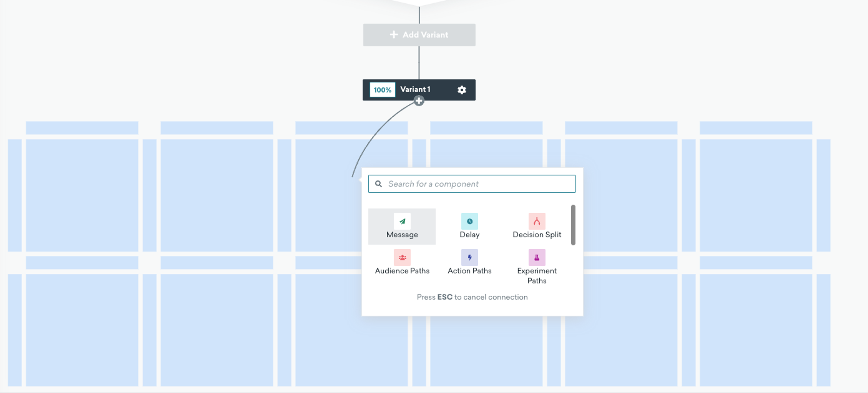Choose the Delay clock icon
Viewport: 868px width, 393px height.
469,221
